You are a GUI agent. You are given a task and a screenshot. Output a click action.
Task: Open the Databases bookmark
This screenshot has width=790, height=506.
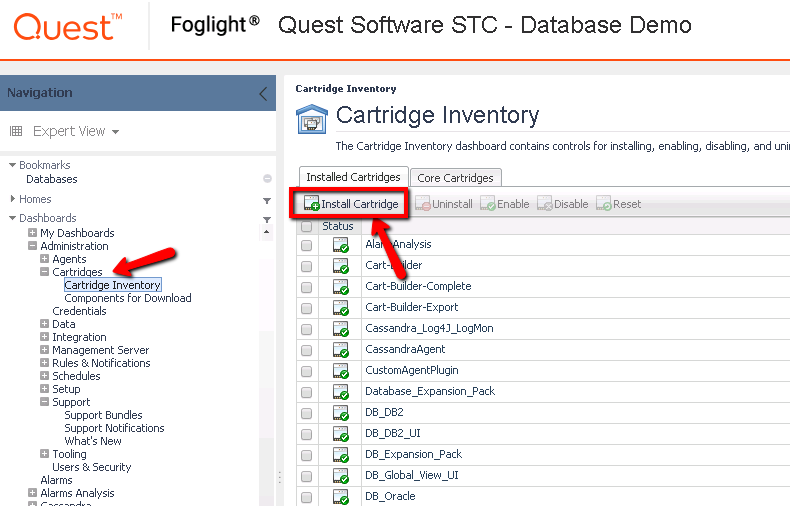(x=52, y=179)
